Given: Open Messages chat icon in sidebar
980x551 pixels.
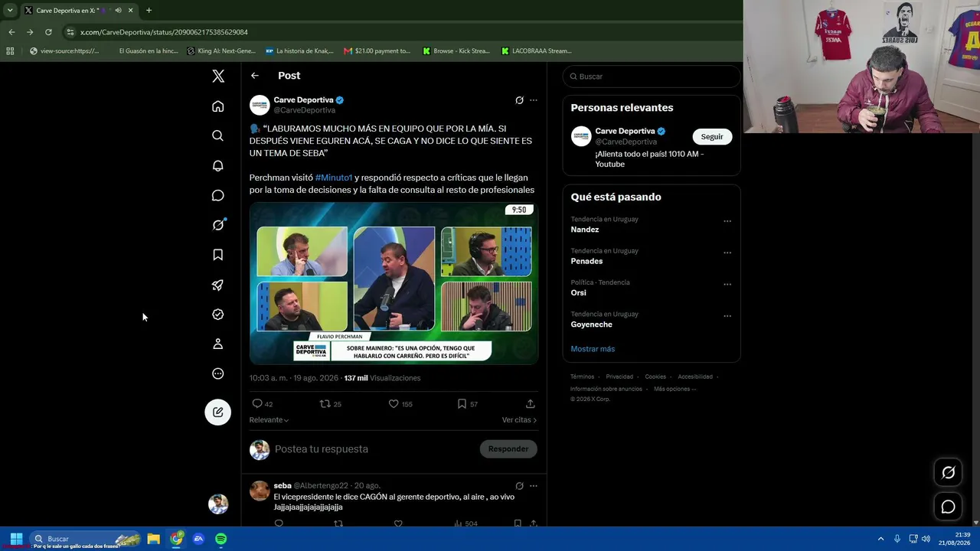Looking at the screenshot, I should [x=218, y=195].
